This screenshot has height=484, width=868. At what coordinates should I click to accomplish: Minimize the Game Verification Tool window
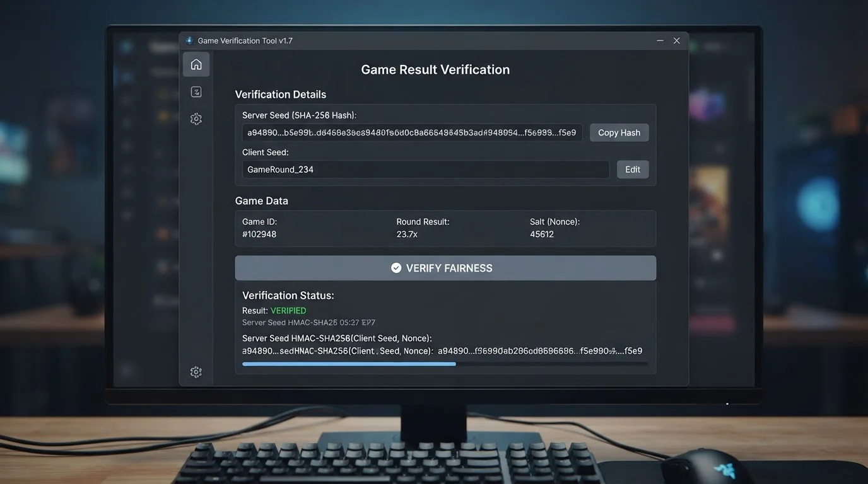[x=660, y=40]
